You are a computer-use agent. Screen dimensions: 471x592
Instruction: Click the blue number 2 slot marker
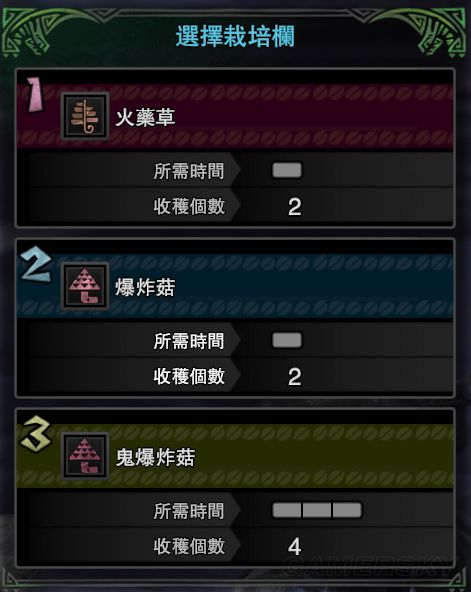coord(36,264)
